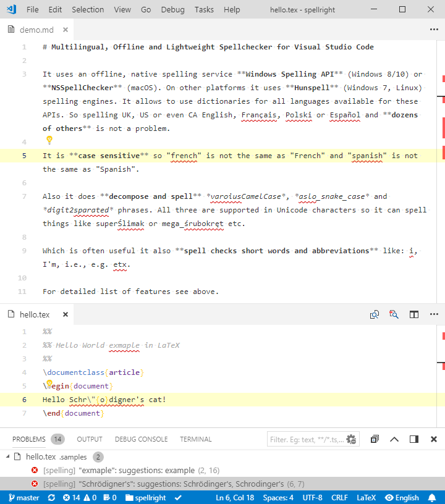Toggle the excluded files filter gear icon
Screen dimensions: 445x504
tap(352, 439)
